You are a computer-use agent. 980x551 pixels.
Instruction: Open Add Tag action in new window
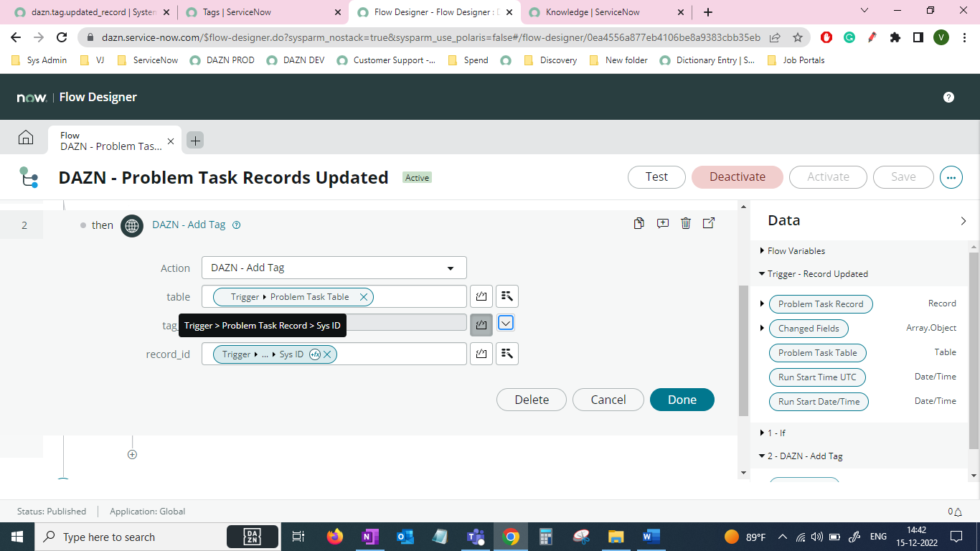[x=709, y=224]
